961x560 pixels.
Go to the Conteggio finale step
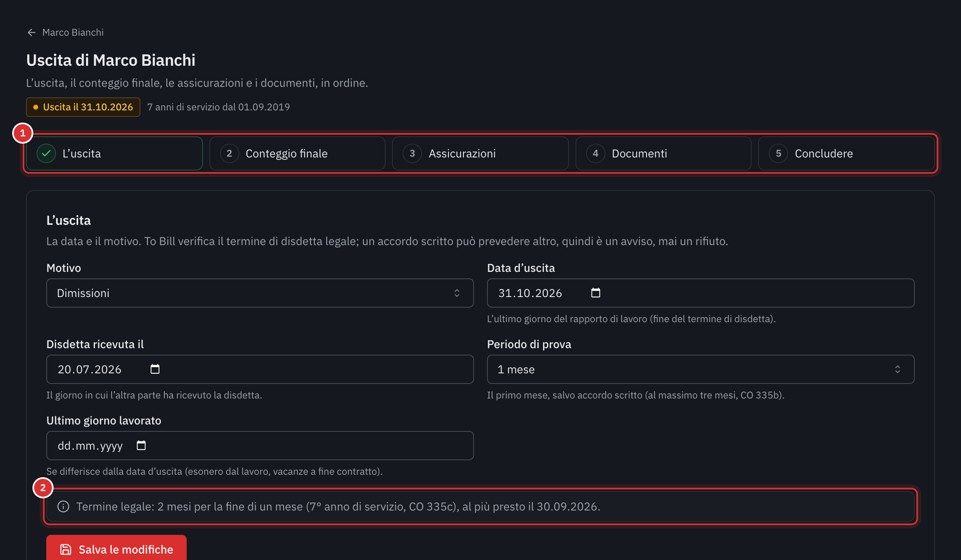(297, 153)
